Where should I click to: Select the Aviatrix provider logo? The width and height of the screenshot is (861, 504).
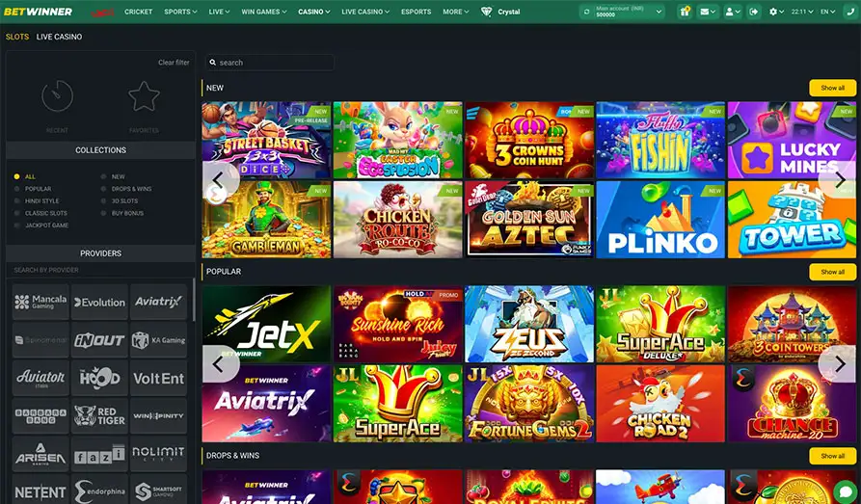click(x=158, y=302)
